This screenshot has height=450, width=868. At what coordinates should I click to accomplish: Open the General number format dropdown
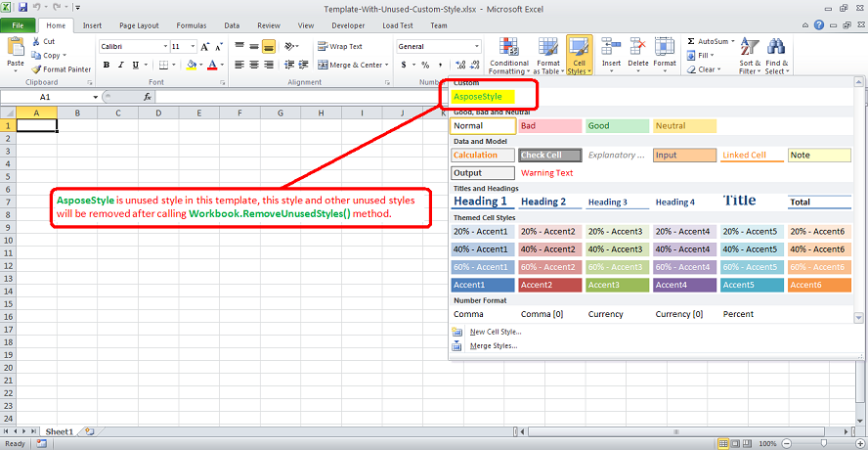click(477, 47)
